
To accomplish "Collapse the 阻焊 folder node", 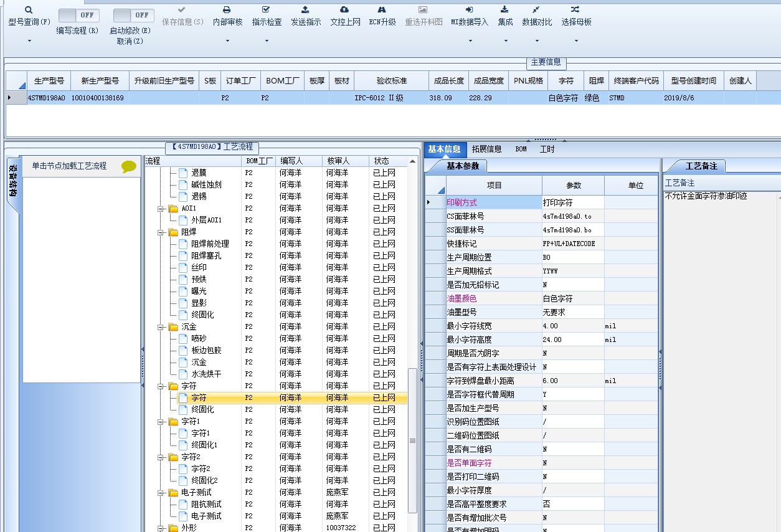I will (161, 232).
